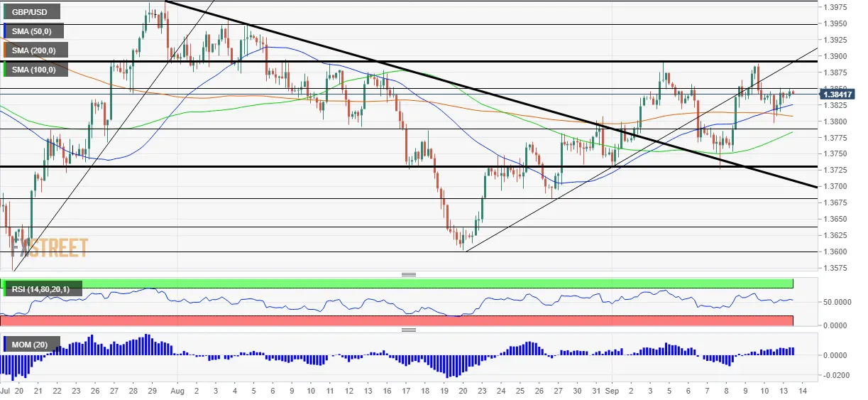Grab the pane divider handle above RSI
The height and width of the screenshot is (400, 868).
pyautogui.click(x=408, y=274)
